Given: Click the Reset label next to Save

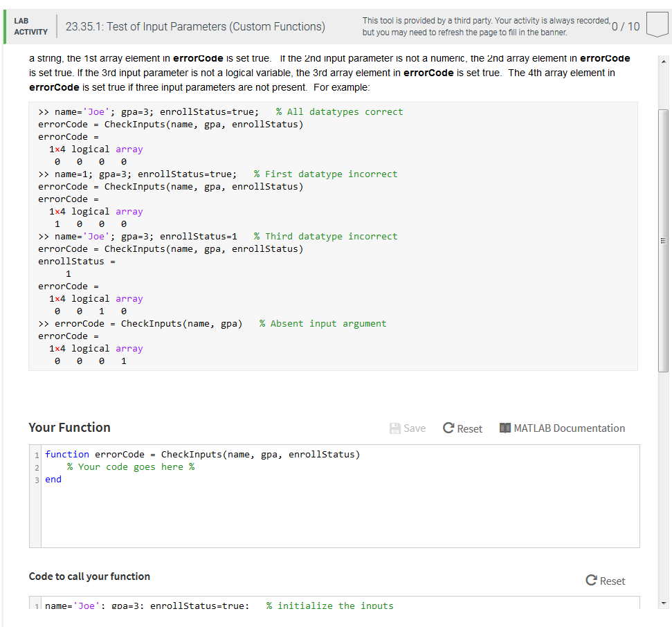Looking at the screenshot, I should point(469,429).
